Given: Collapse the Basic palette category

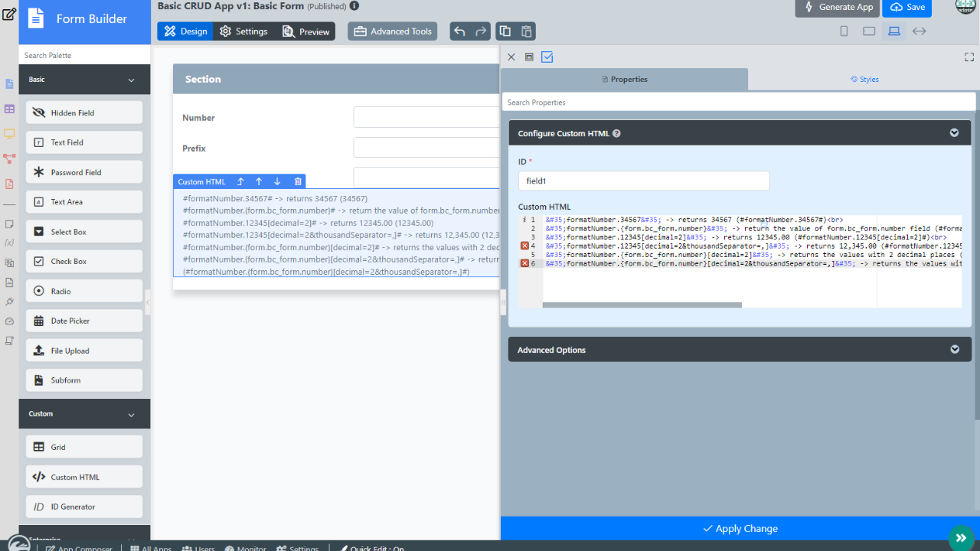Looking at the screenshot, I should click(x=131, y=80).
